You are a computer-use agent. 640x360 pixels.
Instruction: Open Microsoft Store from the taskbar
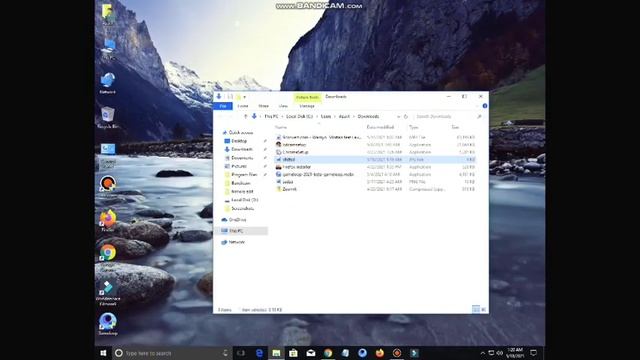(293, 353)
